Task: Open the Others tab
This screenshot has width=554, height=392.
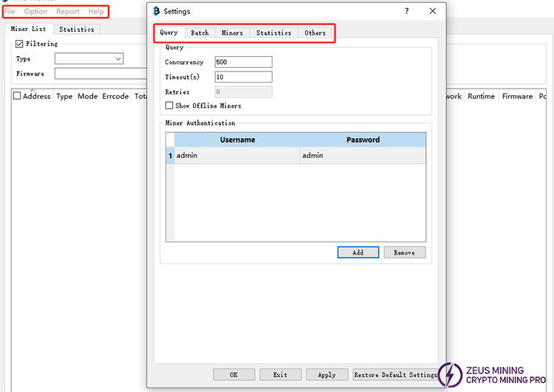Action: 315,32
